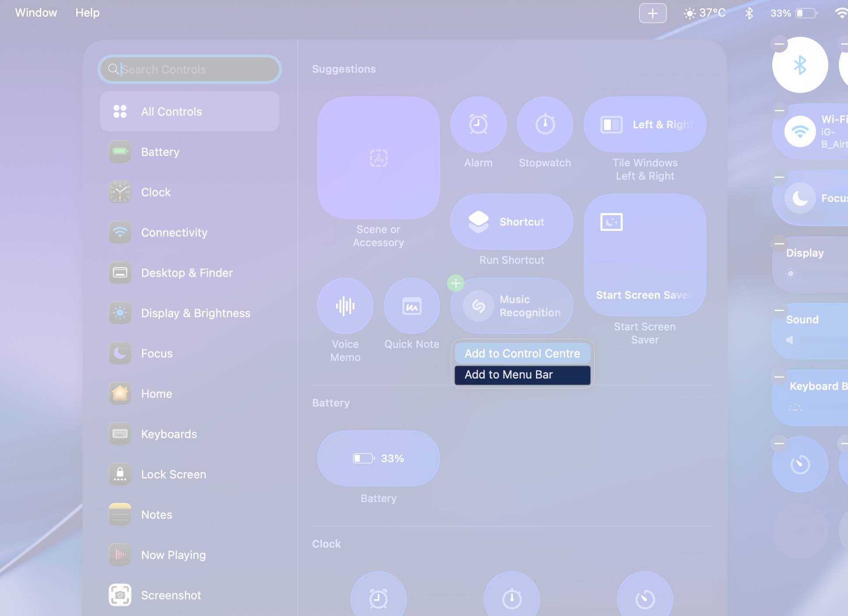Choose Add to Menu Bar from context menu
This screenshot has height=616, width=848.
click(x=522, y=375)
